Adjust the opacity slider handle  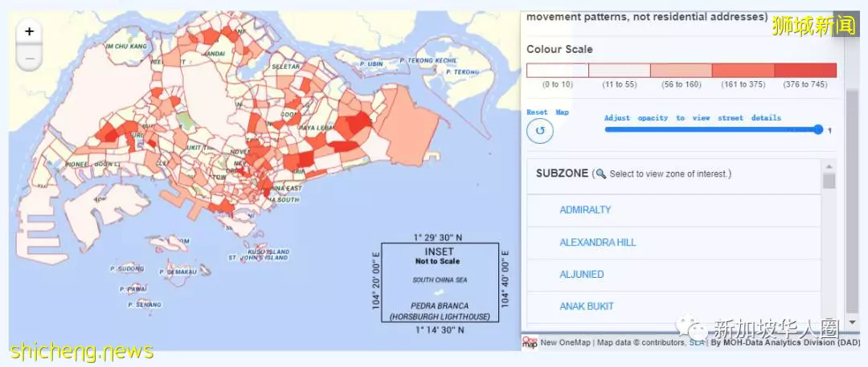[818, 129]
